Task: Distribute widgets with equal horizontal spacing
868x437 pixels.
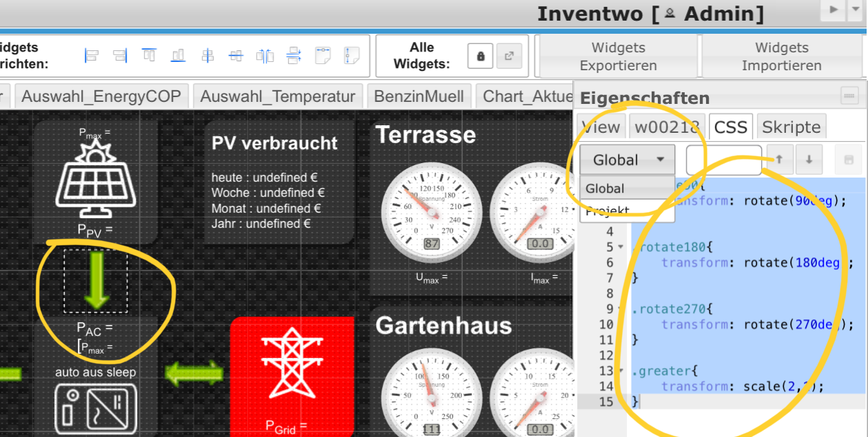Action: click(265, 56)
